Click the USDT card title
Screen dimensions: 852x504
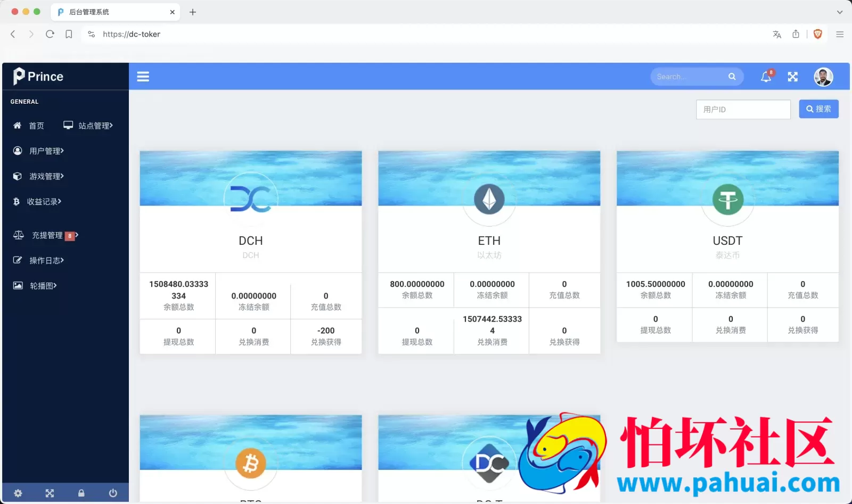728,241
